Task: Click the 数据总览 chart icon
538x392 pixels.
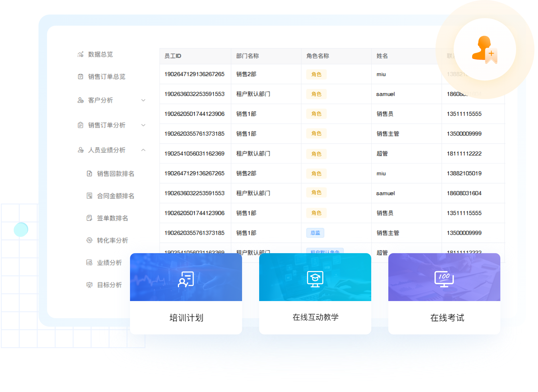Action: tap(81, 54)
